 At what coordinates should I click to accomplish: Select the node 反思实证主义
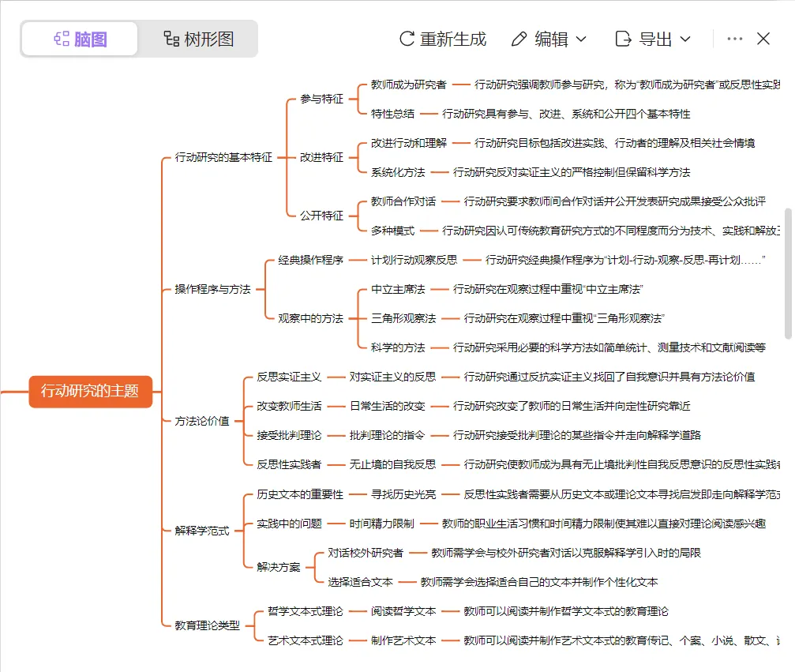289,377
